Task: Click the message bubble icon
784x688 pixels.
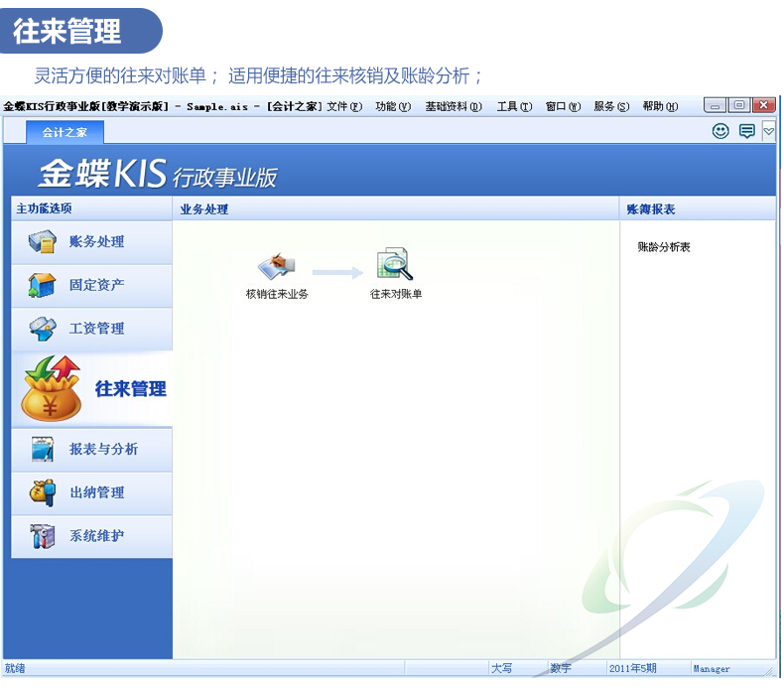Action: point(746,131)
